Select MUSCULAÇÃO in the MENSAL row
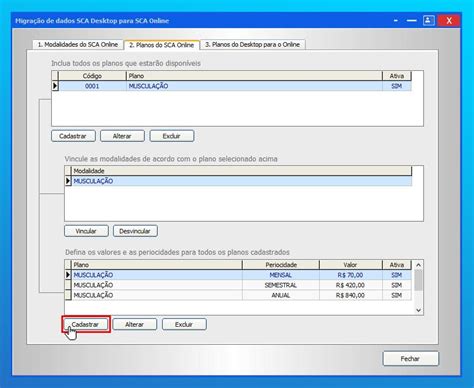Viewport: 474px width, 388px height. tap(157, 275)
